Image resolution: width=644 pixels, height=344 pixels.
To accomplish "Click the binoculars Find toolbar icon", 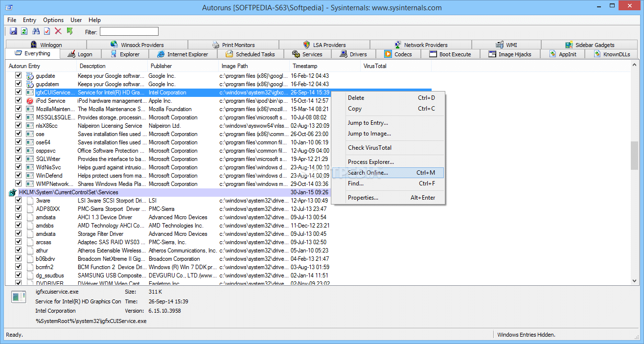I will point(35,31).
